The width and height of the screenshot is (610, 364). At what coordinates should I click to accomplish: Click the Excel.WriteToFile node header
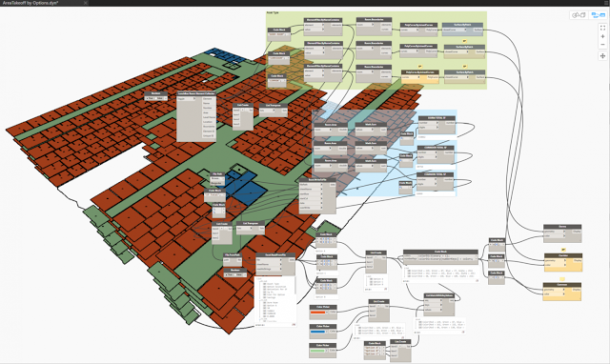coord(317,180)
